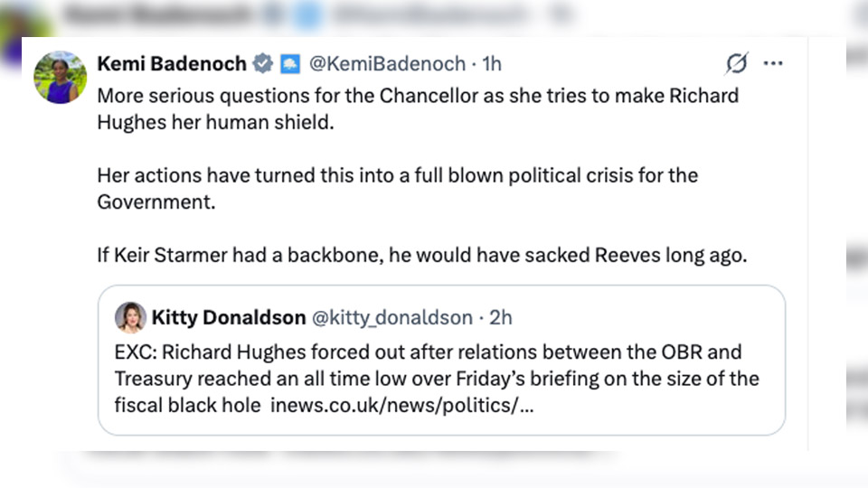Click Kitty Donaldson's small avatar
868x488 pixels.
coord(130,317)
